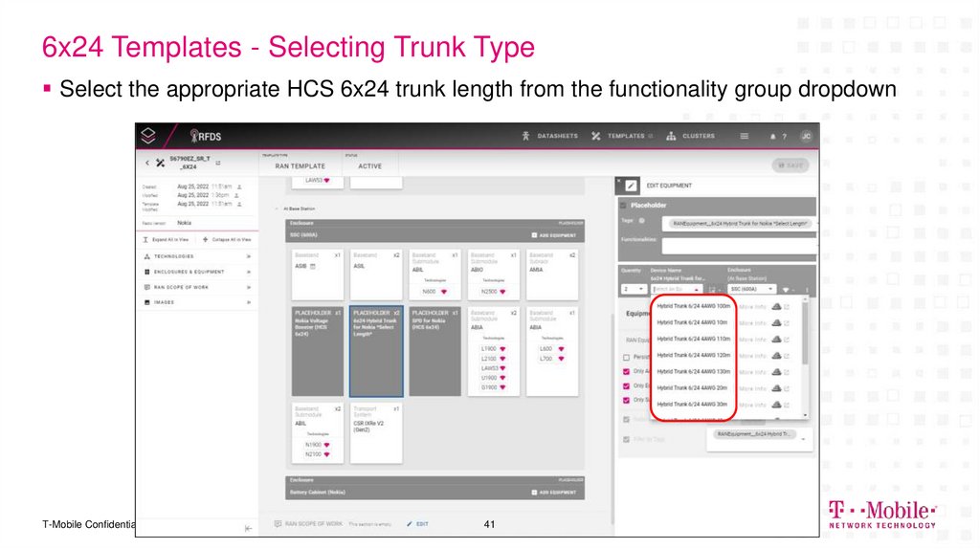The width and height of the screenshot is (980, 549).
Task: Select the ASIB baseband card
Action: pyautogui.click(x=317, y=274)
